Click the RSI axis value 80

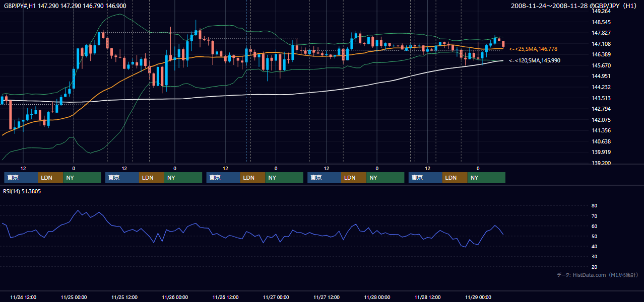(595, 206)
